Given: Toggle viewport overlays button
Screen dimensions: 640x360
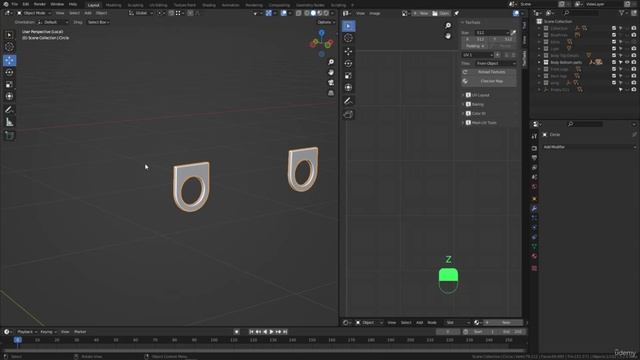Looking at the screenshot, I should 284,13.
